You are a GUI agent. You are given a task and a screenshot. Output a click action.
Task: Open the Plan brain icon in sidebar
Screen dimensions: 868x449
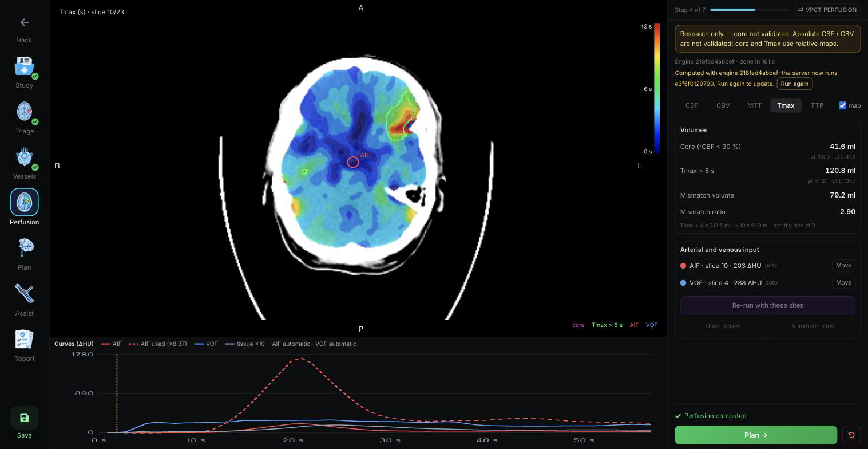[24, 247]
